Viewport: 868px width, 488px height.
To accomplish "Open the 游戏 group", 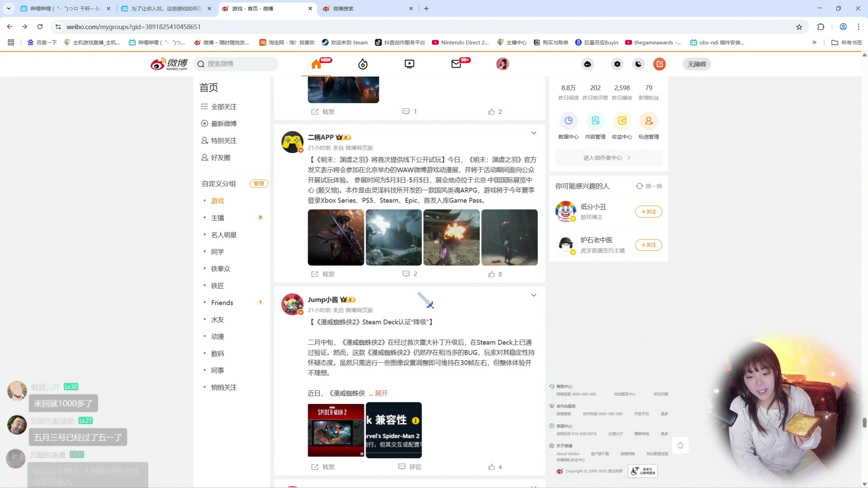I will point(217,201).
